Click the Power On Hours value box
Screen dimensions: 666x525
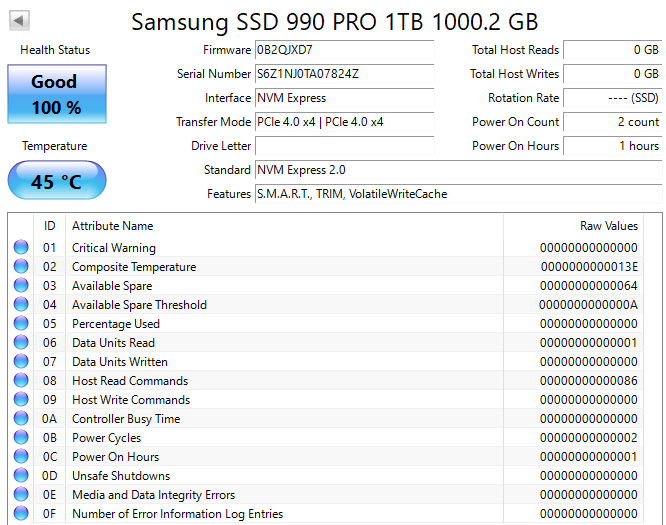[612, 146]
